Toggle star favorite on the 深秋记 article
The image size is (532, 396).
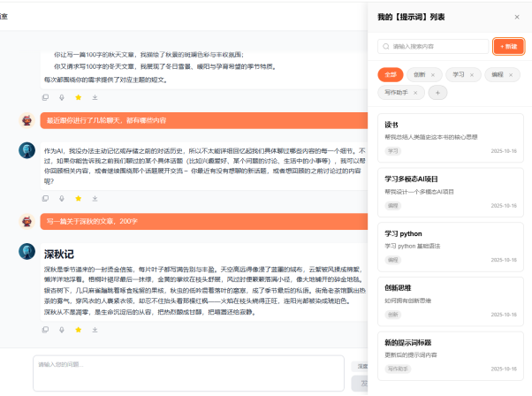point(79,330)
